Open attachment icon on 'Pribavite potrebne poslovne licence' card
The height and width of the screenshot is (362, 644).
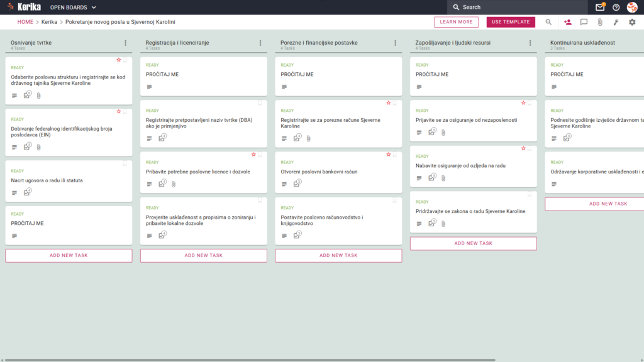pyautogui.click(x=174, y=184)
